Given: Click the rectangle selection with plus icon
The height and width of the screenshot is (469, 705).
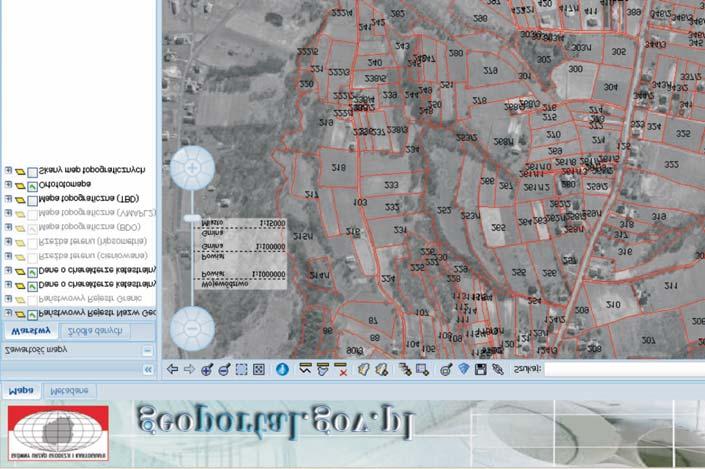Looking at the screenshot, I should point(422,370).
